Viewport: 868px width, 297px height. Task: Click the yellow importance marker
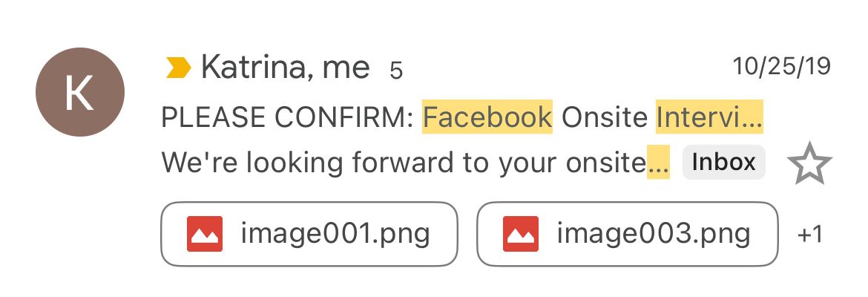click(x=178, y=69)
